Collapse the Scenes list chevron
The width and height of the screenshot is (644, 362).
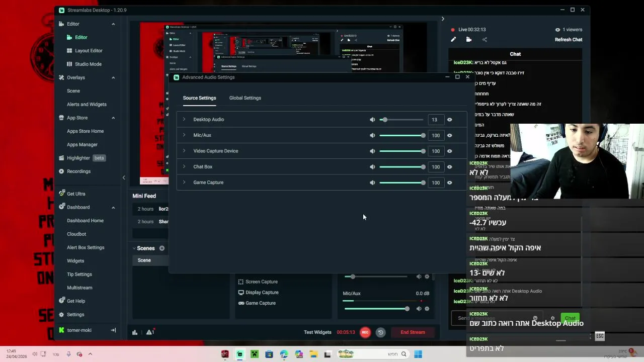[134, 248]
